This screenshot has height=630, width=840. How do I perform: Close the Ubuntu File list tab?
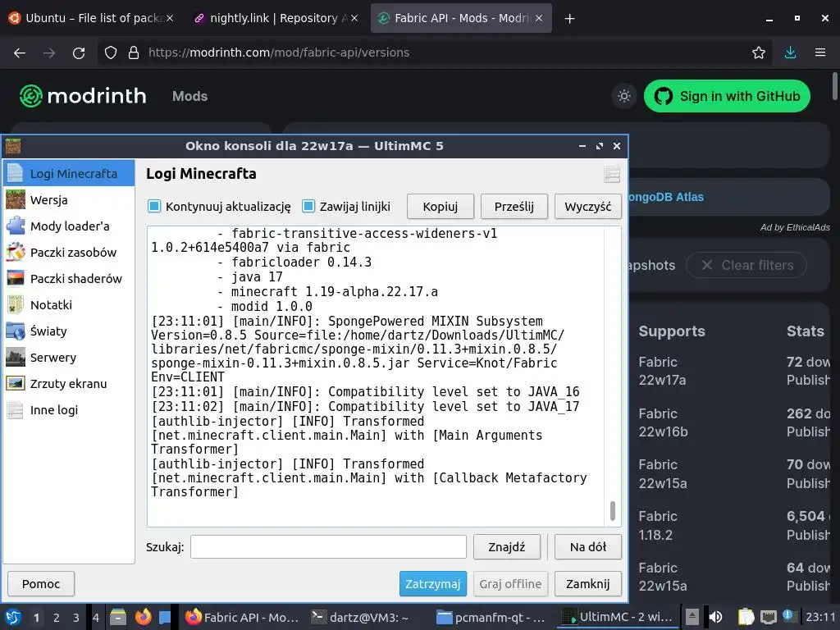coord(169,18)
